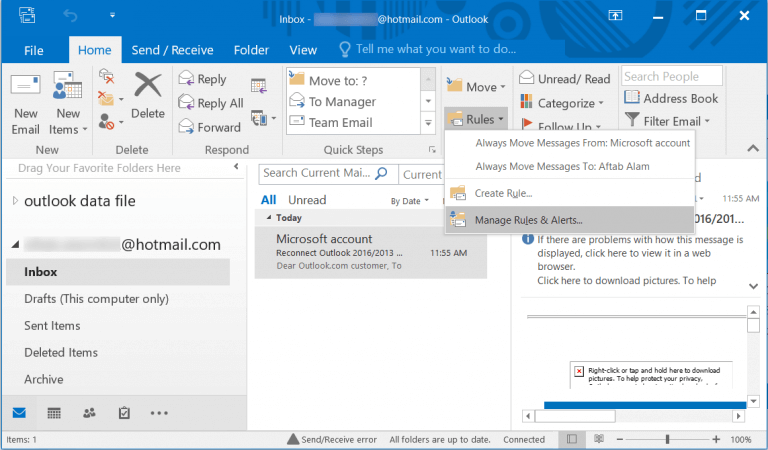Show Unread messages filter
The width and height of the screenshot is (768, 450).
click(x=307, y=200)
